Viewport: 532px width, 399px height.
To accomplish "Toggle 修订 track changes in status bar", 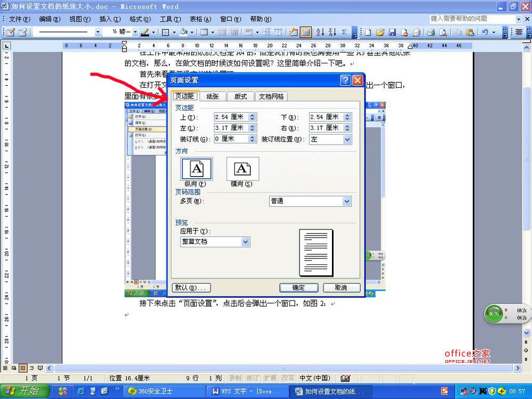I will 252,378.
